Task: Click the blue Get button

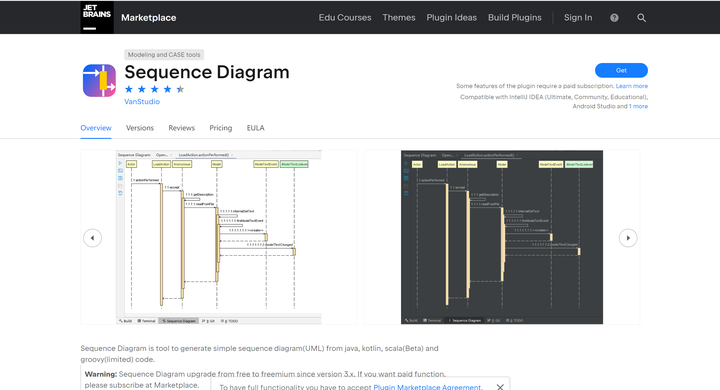Action: pos(621,70)
